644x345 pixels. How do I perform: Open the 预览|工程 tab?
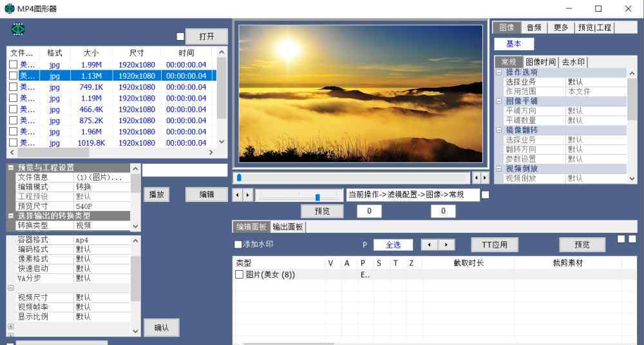click(x=594, y=28)
